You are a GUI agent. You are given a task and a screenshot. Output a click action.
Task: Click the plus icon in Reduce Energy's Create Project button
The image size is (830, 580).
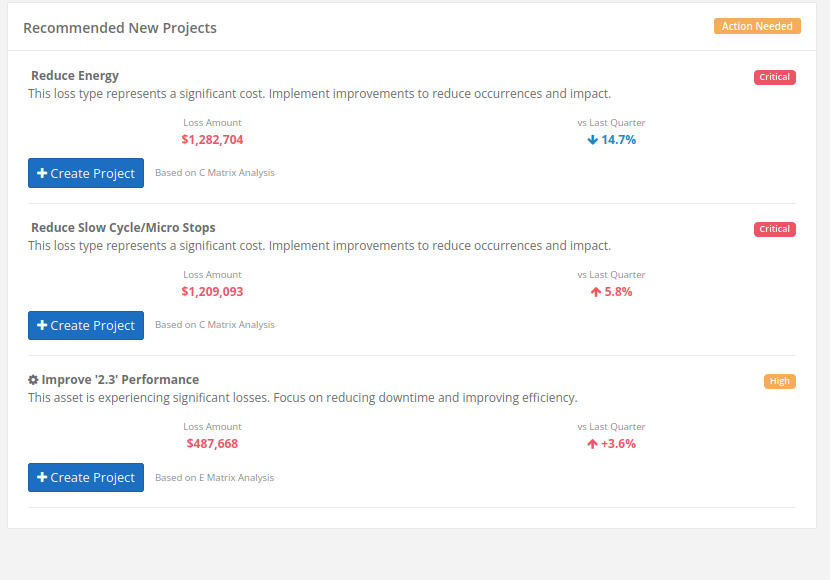(x=41, y=172)
